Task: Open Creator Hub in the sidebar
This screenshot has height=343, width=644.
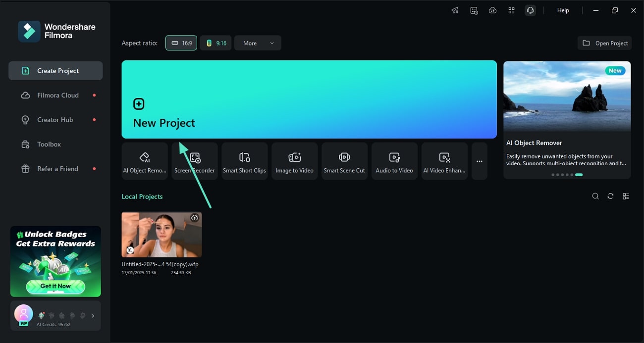Action: tap(55, 120)
